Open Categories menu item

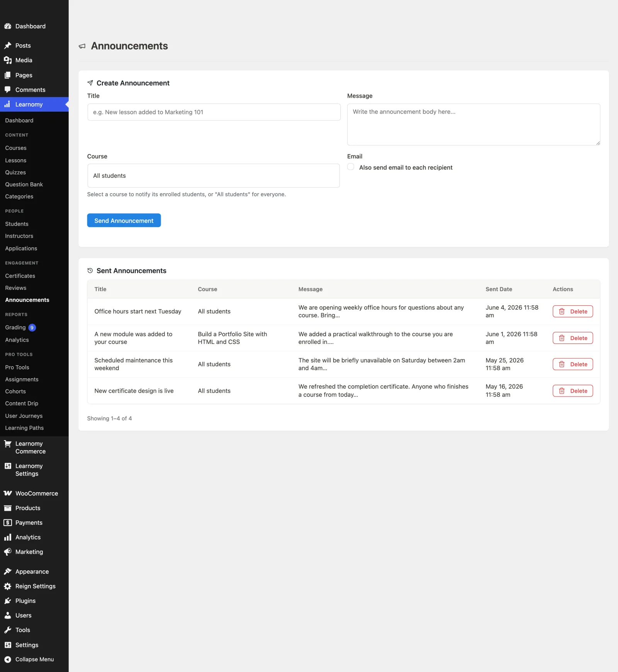[x=19, y=196]
